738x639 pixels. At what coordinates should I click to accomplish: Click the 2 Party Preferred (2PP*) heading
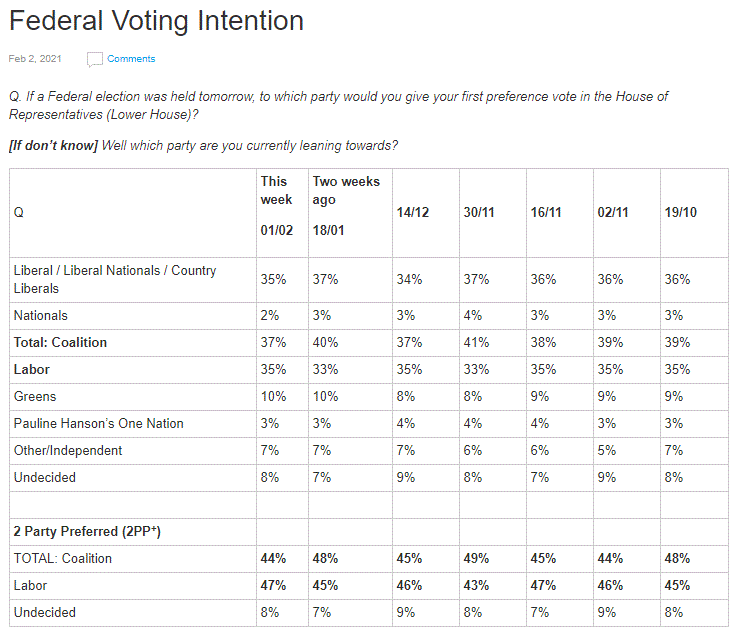tap(87, 532)
